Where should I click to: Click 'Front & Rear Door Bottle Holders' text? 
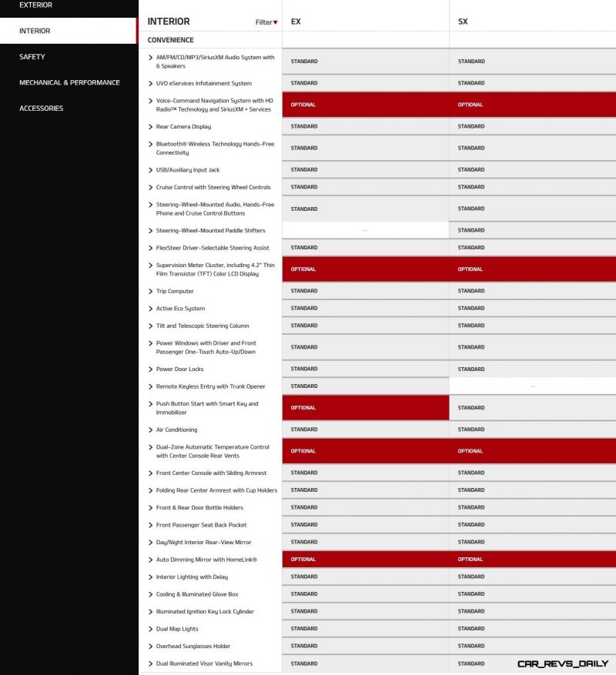tap(199, 508)
